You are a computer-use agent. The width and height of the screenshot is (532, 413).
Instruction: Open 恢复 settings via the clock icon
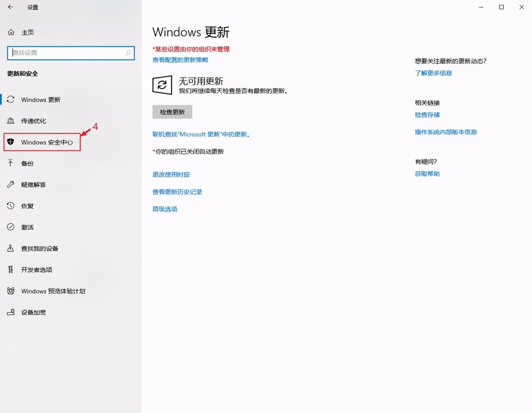(x=11, y=206)
